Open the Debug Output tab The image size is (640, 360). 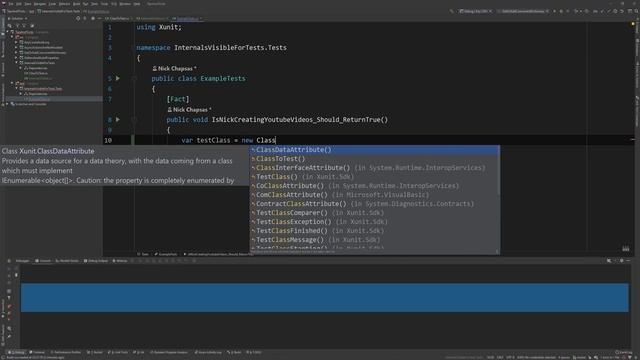[96, 261]
